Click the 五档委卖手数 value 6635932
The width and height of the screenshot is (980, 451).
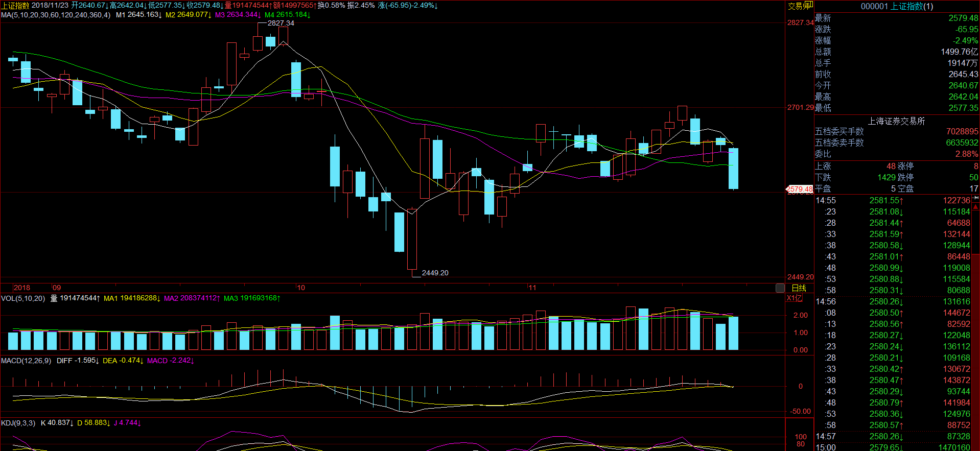click(962, 143)
